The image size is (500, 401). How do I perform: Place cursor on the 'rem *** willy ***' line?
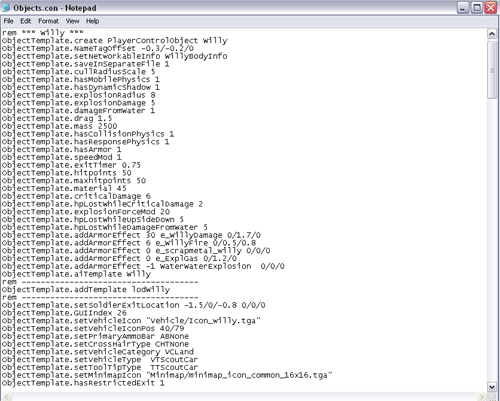43,33
